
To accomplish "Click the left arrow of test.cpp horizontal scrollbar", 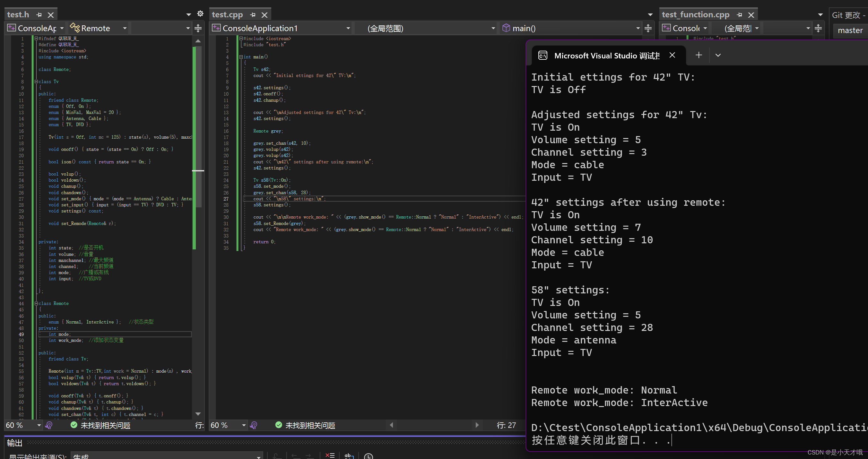I will (391, 425).
